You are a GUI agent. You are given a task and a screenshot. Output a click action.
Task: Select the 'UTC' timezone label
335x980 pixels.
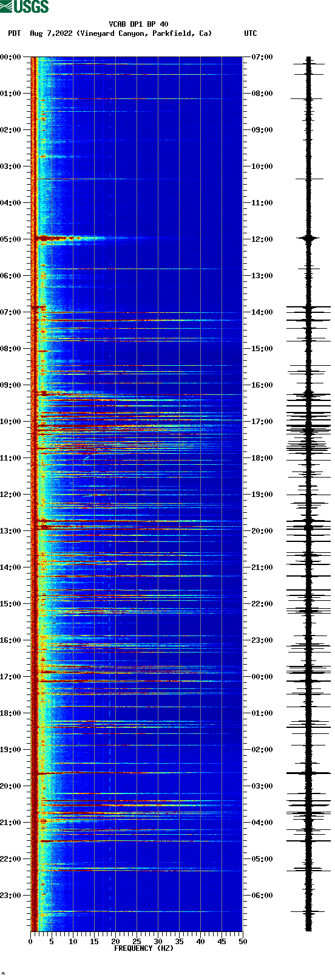coord(251,33)
